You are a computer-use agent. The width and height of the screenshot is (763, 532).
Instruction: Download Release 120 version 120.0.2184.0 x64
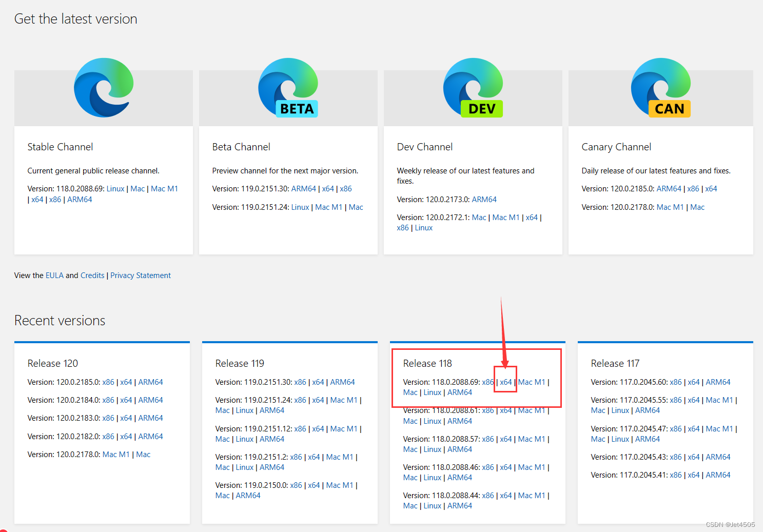click(x=126, y=400)
